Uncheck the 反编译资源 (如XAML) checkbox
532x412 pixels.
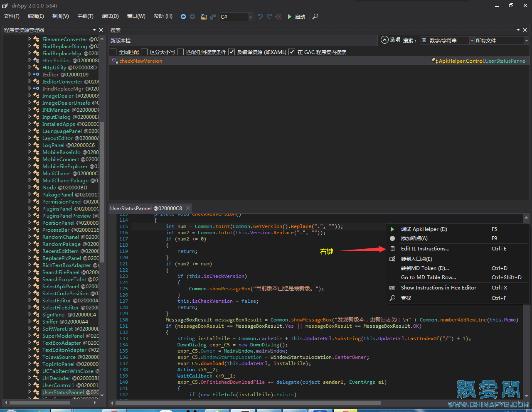(x=232, y=52)
